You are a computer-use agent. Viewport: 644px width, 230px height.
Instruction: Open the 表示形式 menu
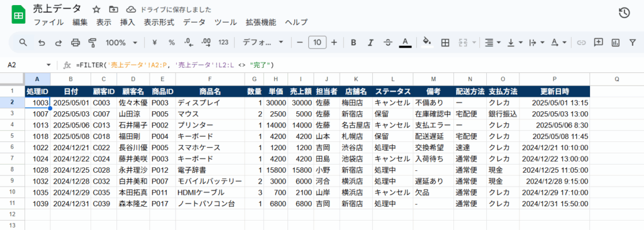pyautogui.click(x=159, y=22)
